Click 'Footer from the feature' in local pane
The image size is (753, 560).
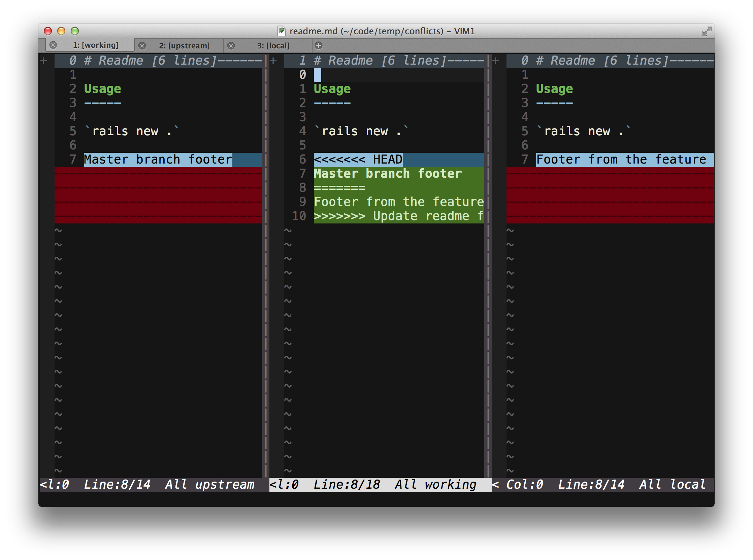pos(621,160)
